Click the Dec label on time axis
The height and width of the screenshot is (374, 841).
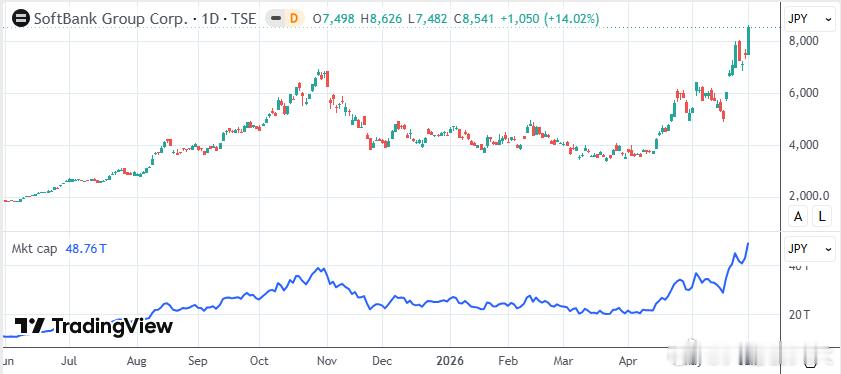pyautogui.click(x=382, y=360)
